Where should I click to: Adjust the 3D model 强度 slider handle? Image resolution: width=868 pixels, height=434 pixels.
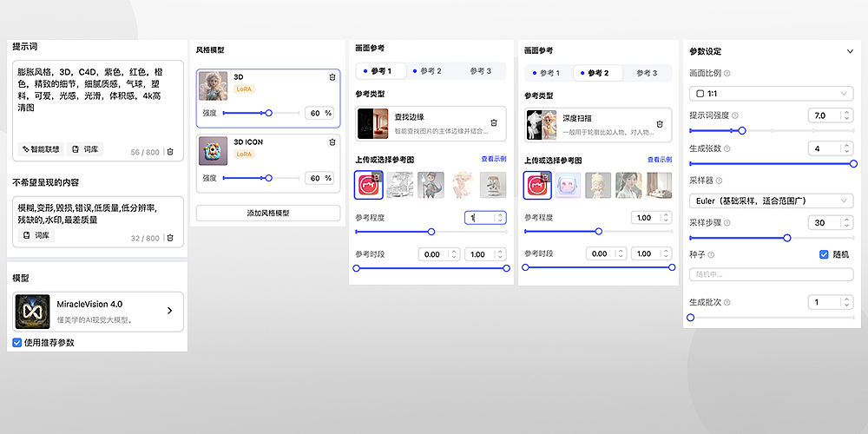pyautogui.click(x=268, y=113)
